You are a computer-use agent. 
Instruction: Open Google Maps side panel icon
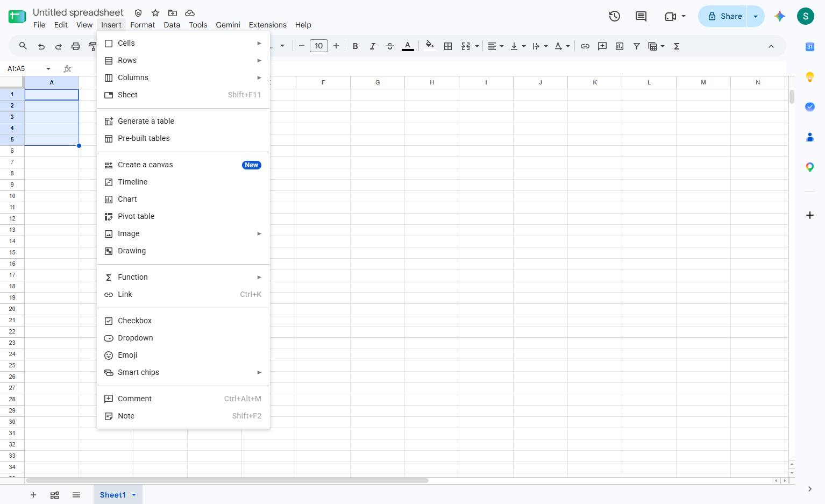[x=810, y=167]
